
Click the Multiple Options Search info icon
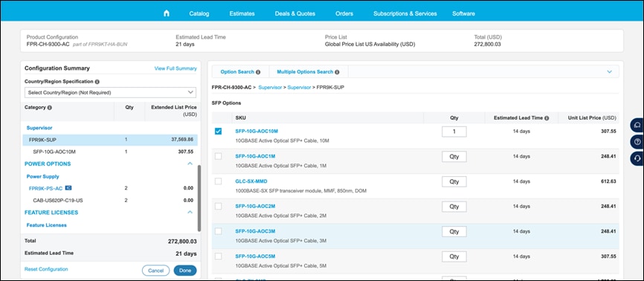pyautogui.click(x=337, y=72)
